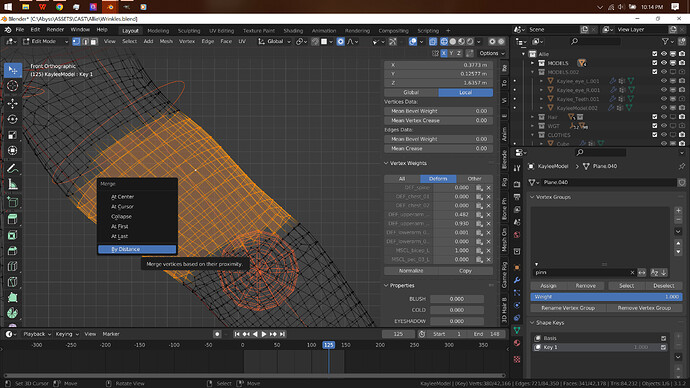Select the Select Box tool
The image size is (690, 388).
coord(12,70)
